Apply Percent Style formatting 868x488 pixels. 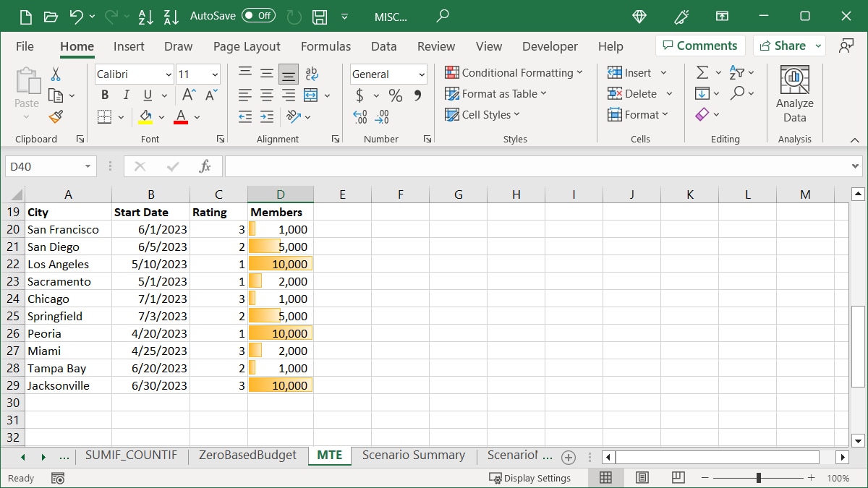click(x=395, y=94)
